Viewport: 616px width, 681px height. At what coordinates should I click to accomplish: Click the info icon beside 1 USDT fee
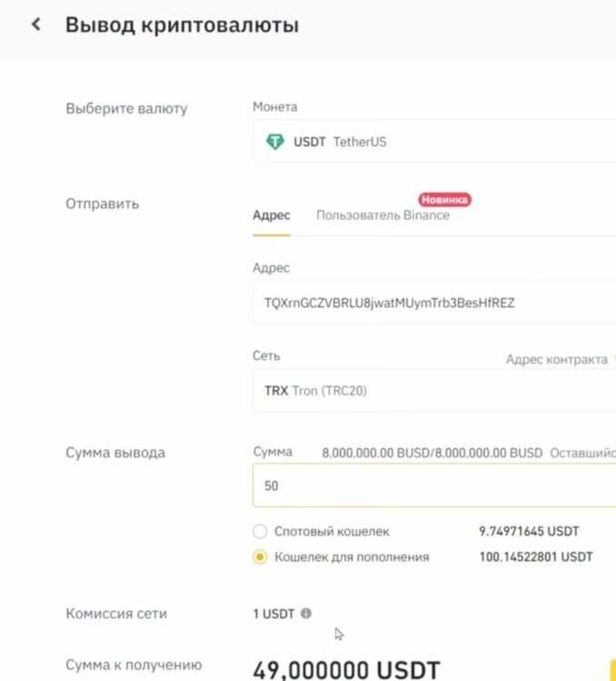point(306,613)
